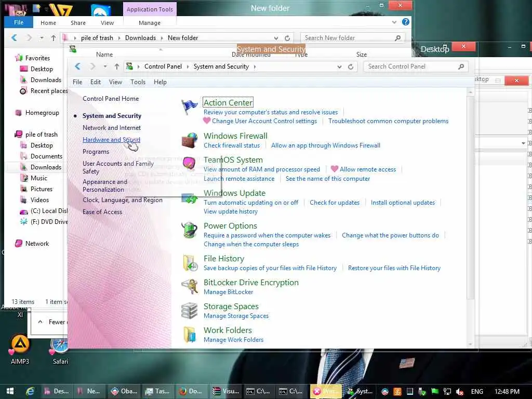Viewport: 532px width, 399px height.
Task: Click the BitLocker Drive Encryption keys icon
Action: pos(189,286)
